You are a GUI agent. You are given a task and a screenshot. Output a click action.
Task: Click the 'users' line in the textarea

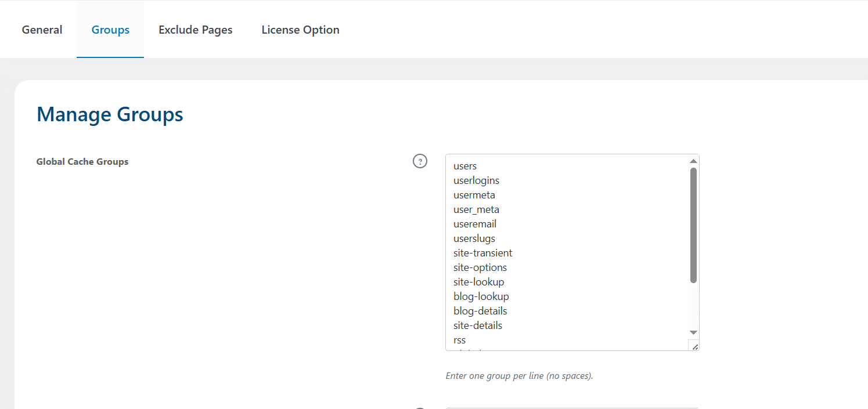point(465,166)
